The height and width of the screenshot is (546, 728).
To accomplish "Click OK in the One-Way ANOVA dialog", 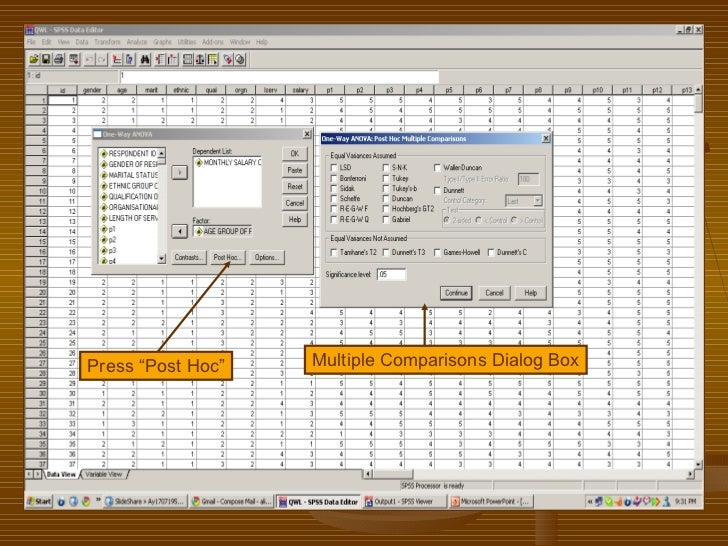I will [x=295, y=154].
